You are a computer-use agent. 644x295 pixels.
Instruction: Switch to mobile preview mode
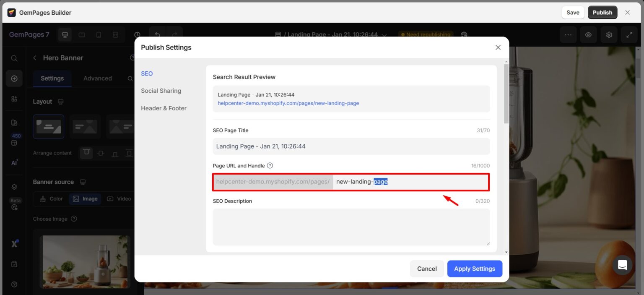click(x=99, y=35)
